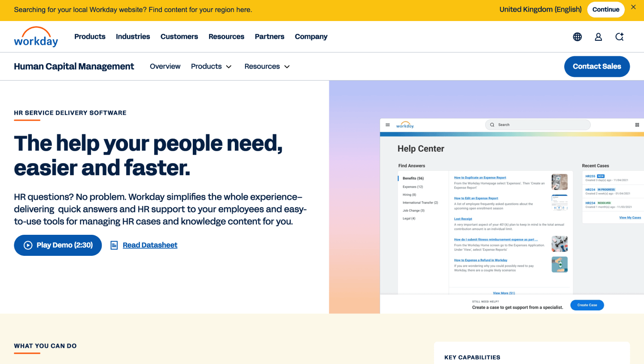Open How to Expense a Refund article

point(480,260)
